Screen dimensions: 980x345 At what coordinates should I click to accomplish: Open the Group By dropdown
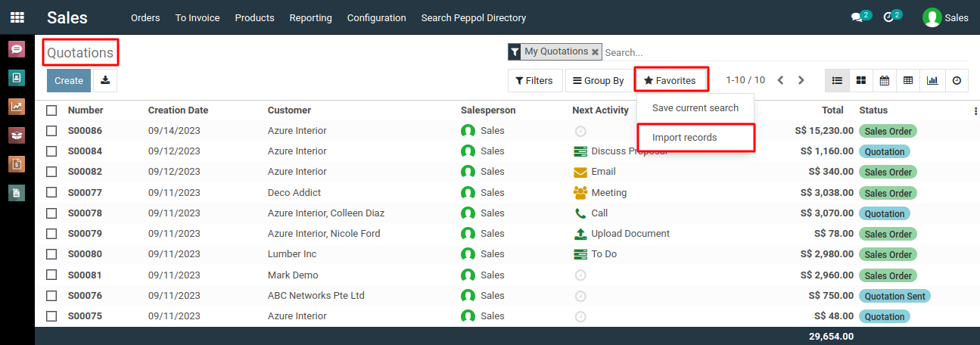[599, 80]
